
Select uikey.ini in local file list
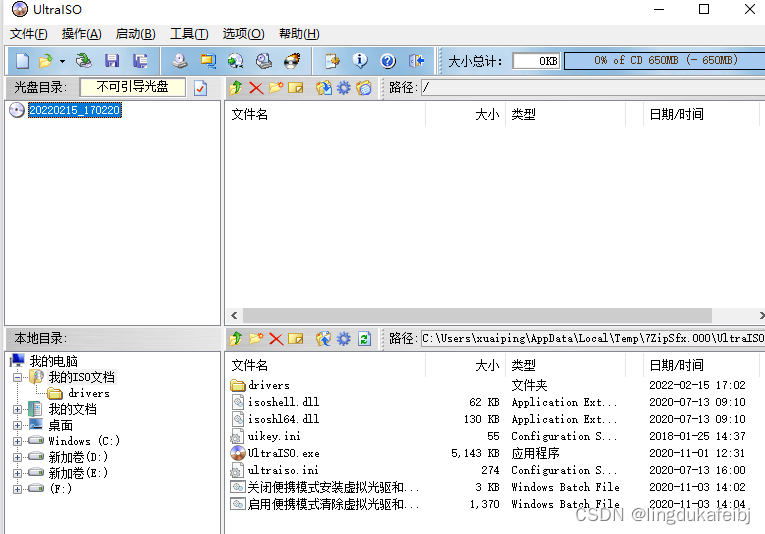coord(274,436)
